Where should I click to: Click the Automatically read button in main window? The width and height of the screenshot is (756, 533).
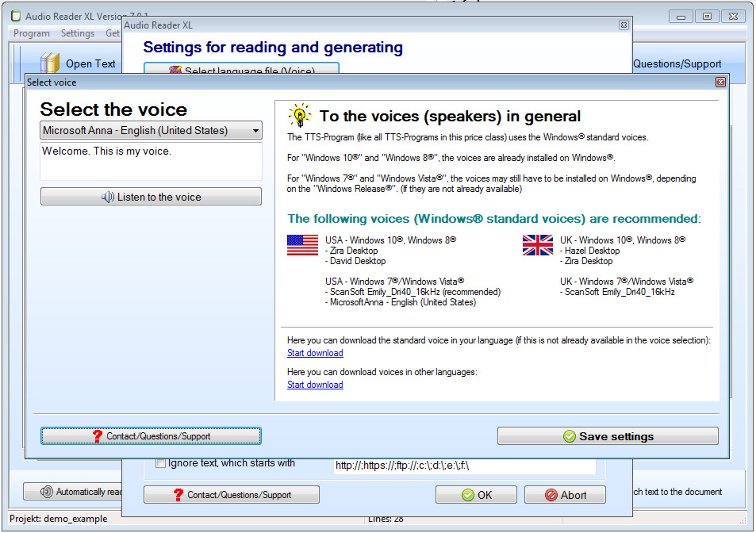click(72, 492)
